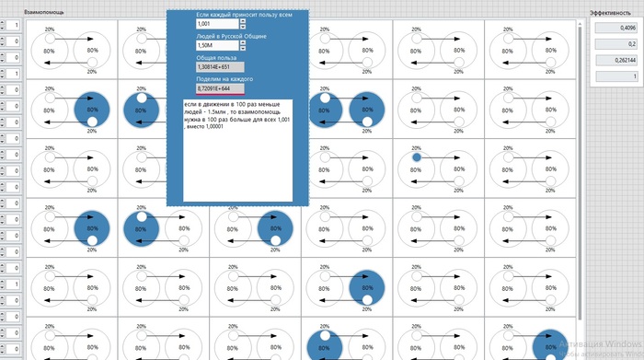Click the 'Общая польза' label
The height and width of the screenshot is (360, 644).
216,57
